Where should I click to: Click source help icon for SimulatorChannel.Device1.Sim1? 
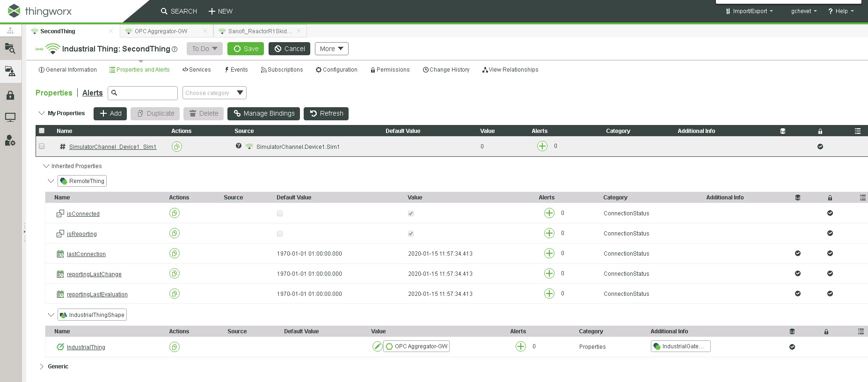(x=239, y=146)
